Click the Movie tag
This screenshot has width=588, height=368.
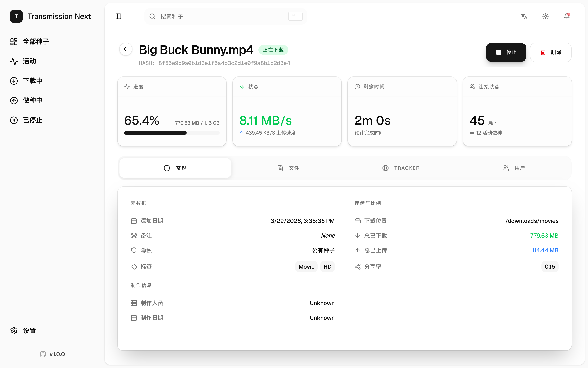[306, 267]
